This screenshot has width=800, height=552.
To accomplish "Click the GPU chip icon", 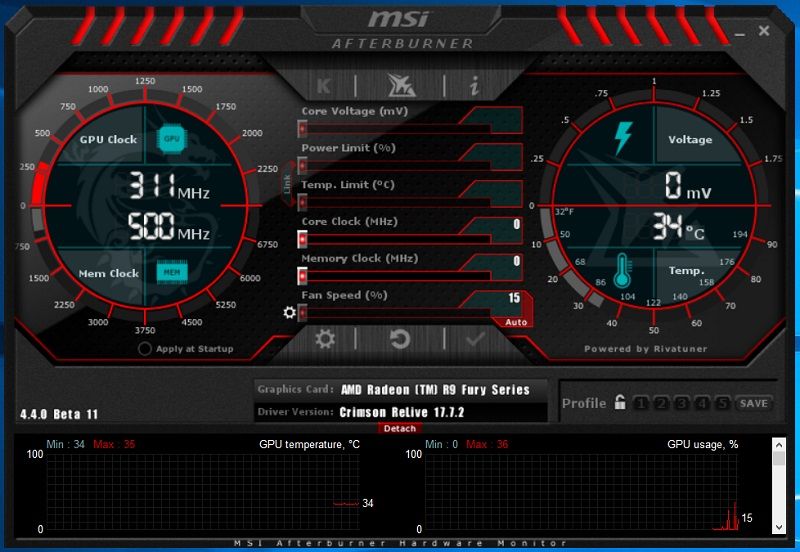I will 171,139.
